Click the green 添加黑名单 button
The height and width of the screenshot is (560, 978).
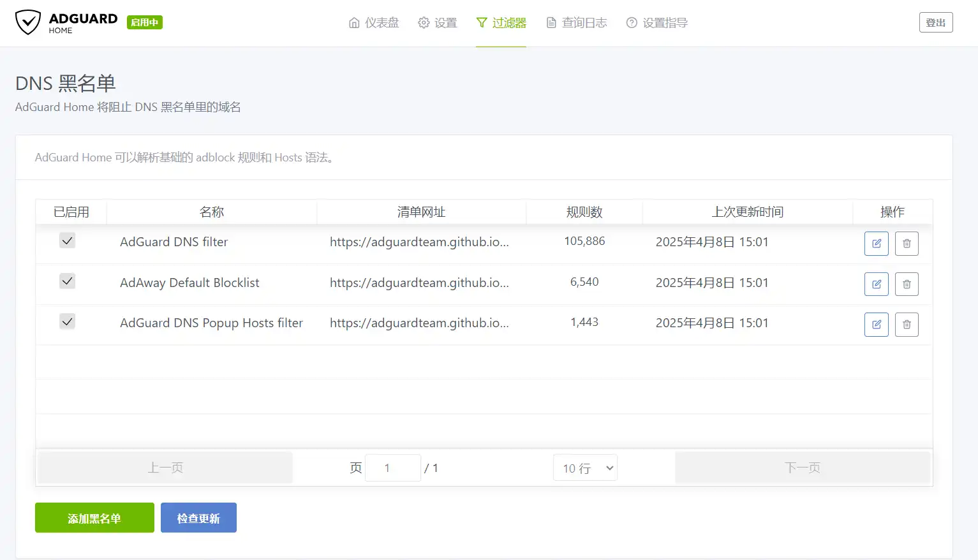94,518
